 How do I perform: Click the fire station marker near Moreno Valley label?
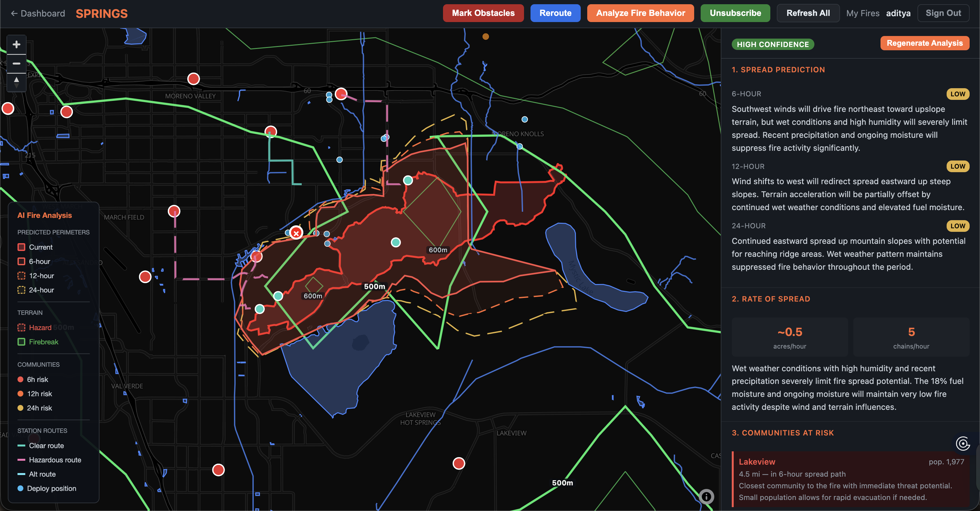(x=193, y=79)
